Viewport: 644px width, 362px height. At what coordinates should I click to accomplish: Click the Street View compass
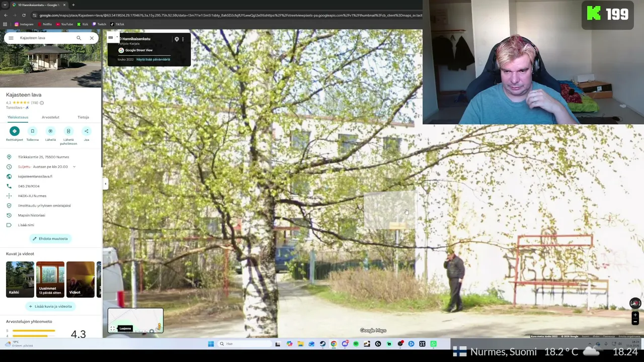click(x=635, y=303)
